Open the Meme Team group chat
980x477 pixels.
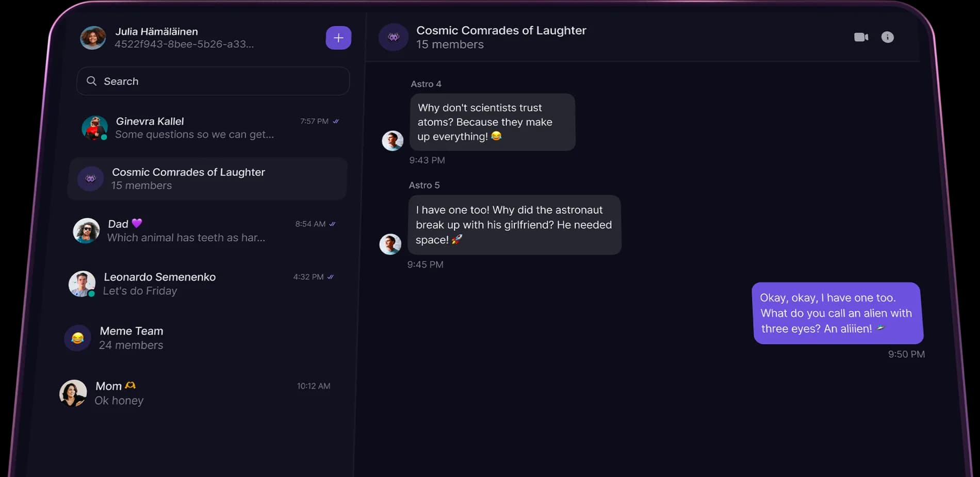206,338
